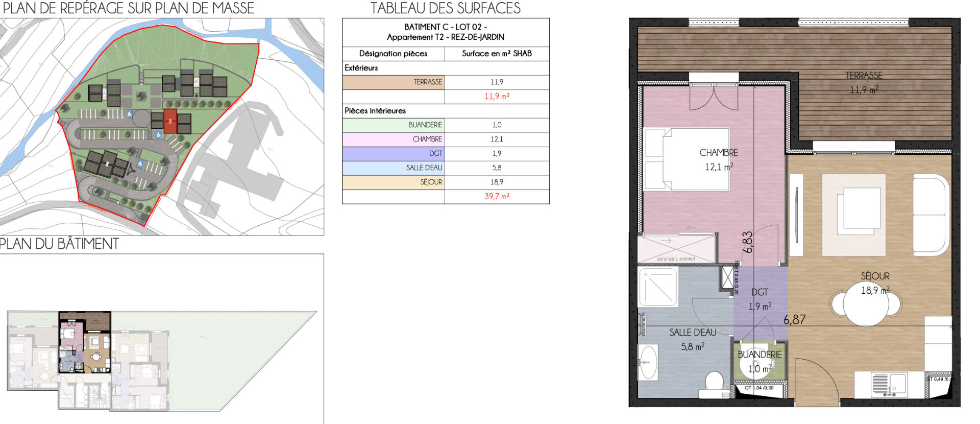Viewport: 980px width, 424px height.
Task: Select the red 39,7 m² interior total
Action: pyautogui.click(x=497, y=197)
